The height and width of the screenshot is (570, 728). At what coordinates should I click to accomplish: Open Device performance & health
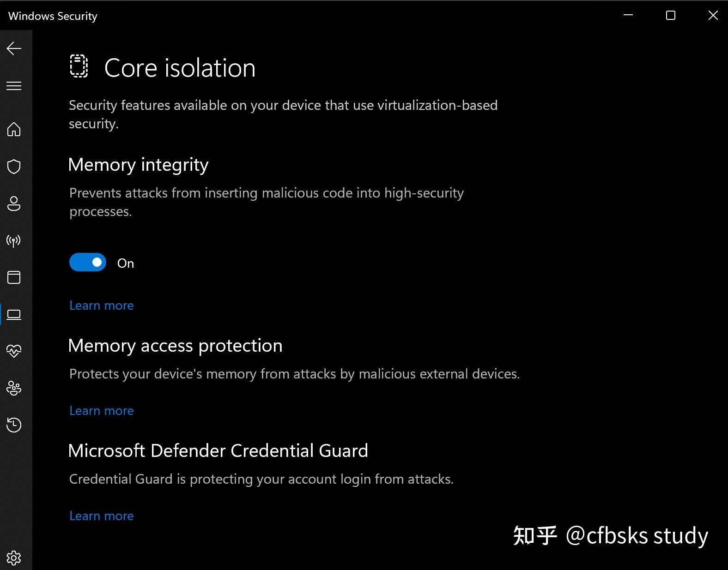[14, 351]
